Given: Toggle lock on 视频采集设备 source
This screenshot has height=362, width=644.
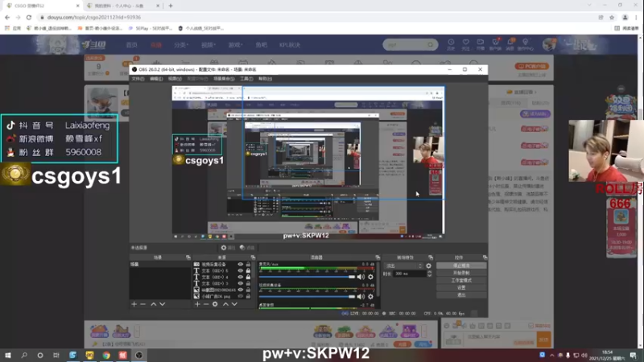Looking at the screenshot, I should [248, 265].
